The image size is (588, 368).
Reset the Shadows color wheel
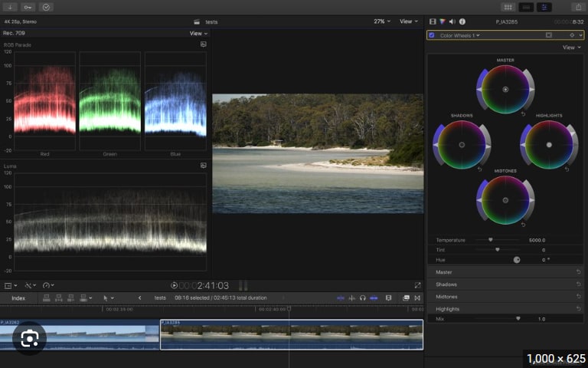point(479,169)
